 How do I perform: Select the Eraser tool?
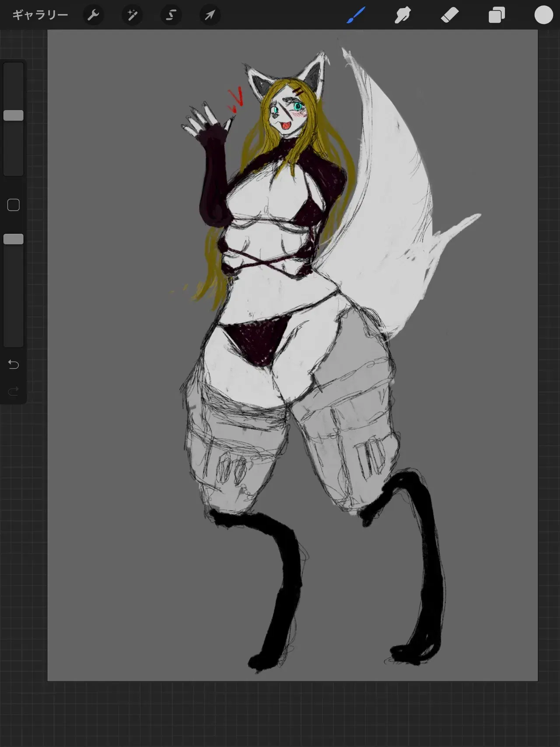tap(450, 15)
